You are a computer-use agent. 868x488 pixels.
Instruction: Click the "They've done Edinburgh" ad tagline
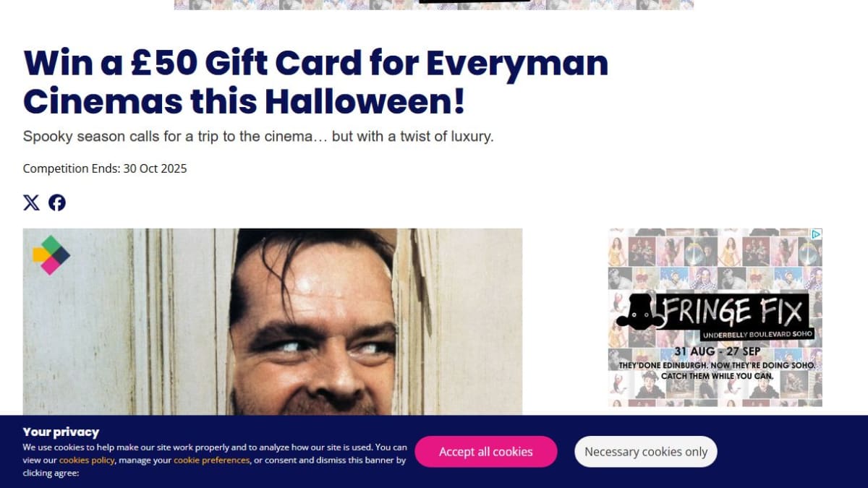point(715,371)
